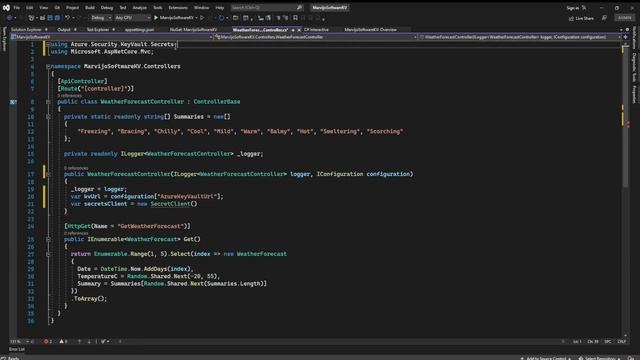The height and width of the screenshot is (360, 640).
Task: Switch to the Solution Explorer tab
Action: (x=26, y=30)
